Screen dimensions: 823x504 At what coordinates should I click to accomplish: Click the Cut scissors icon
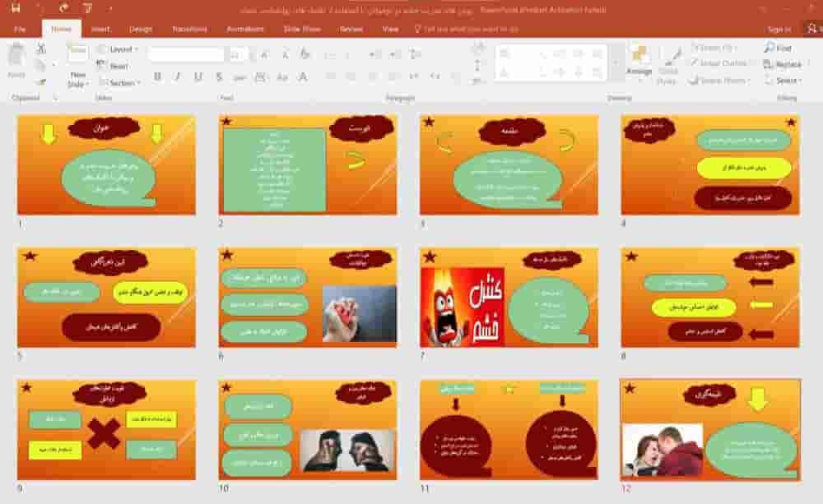[41, 49]
